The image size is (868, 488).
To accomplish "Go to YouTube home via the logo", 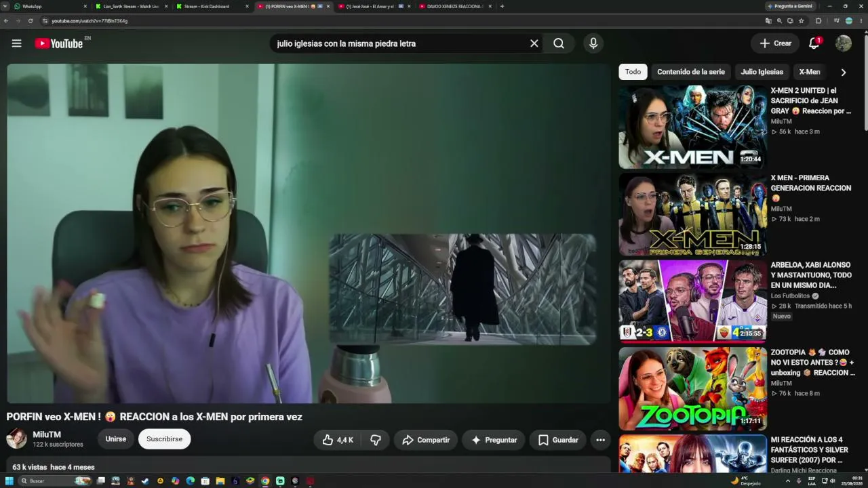I will [59, 43].
